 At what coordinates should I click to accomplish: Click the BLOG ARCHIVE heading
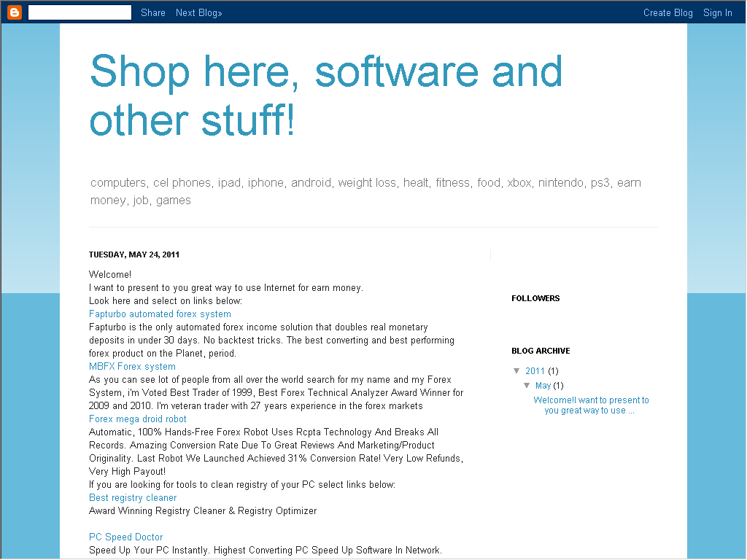click(541, 351)
